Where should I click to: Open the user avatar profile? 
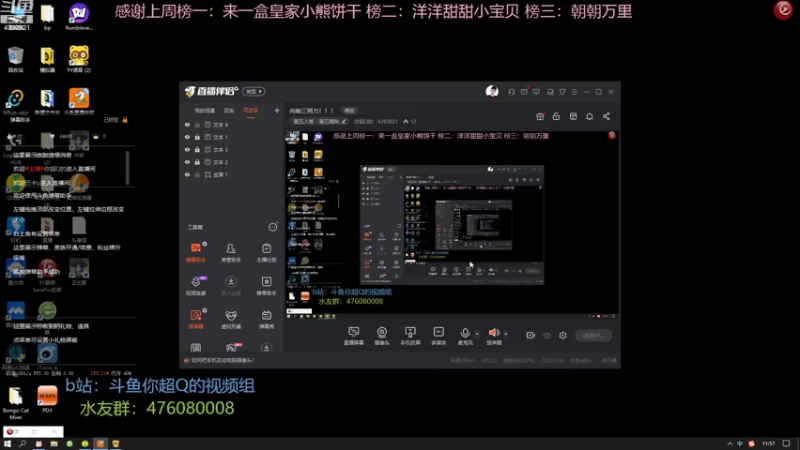(x=492, y=91)
